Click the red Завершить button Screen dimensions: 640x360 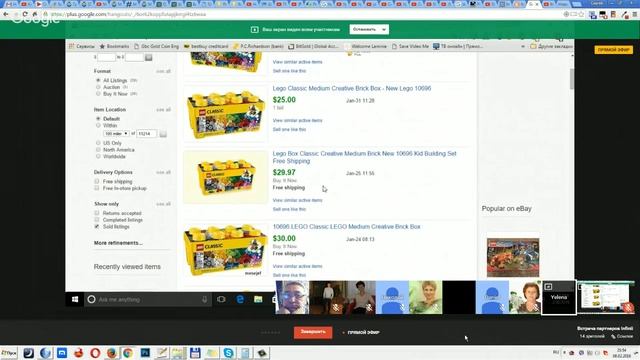[313, 332]
